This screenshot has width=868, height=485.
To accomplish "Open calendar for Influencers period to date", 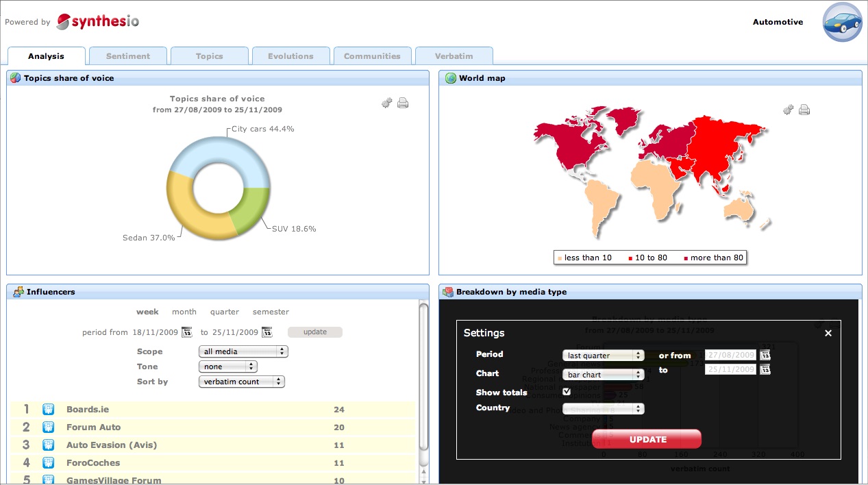I will tap(267, 332).
